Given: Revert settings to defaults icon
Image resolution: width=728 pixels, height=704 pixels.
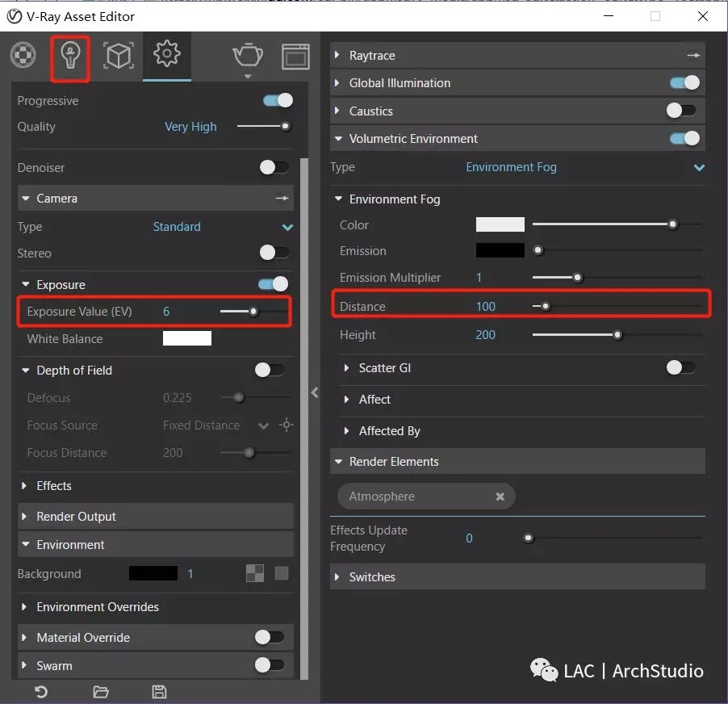Looking at the screenshot, I should (x=41, y=692).
